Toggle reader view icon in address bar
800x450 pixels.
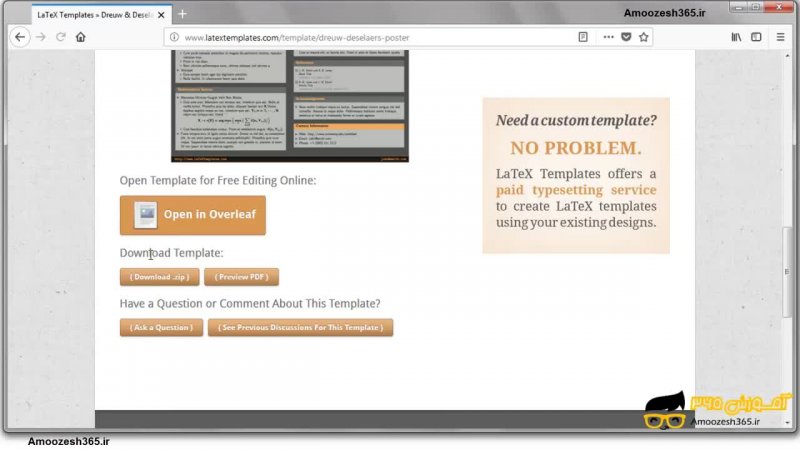[x=583, y=37]
